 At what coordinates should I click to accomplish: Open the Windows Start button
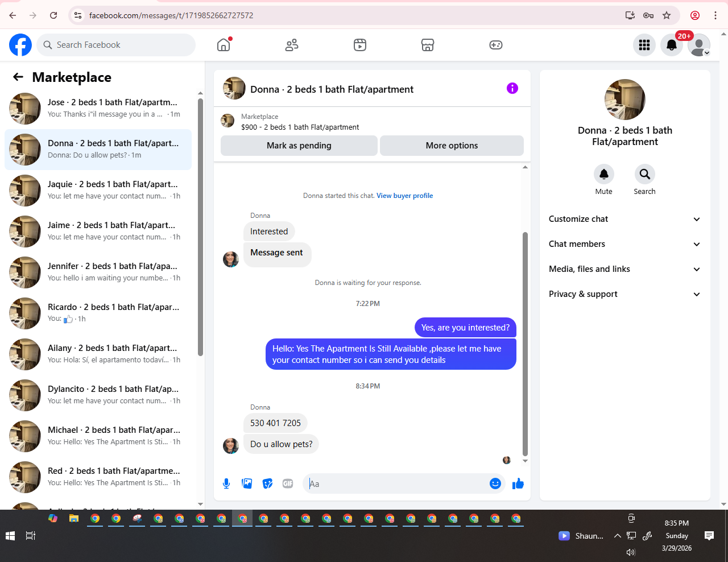10,536
